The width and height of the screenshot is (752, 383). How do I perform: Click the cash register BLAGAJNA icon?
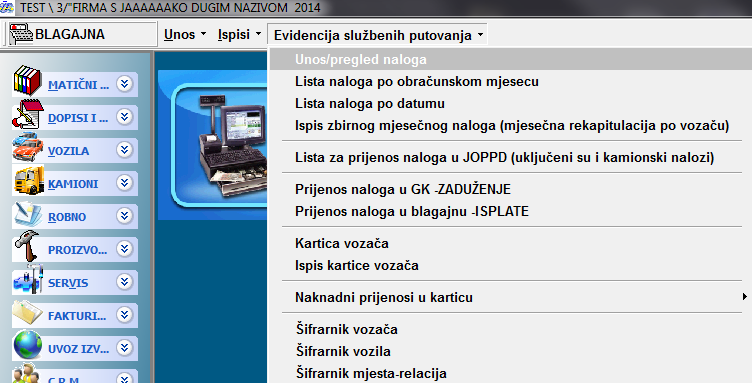21,34
